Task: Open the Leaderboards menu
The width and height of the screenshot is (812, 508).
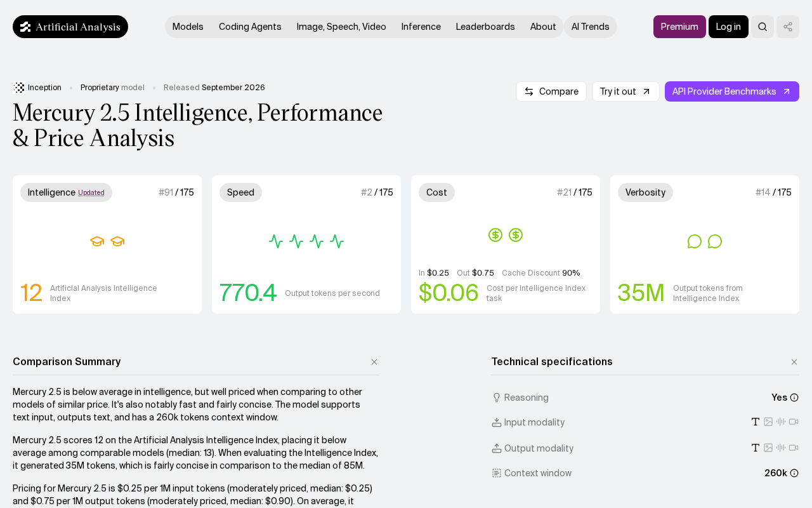Action: [485, 27]
